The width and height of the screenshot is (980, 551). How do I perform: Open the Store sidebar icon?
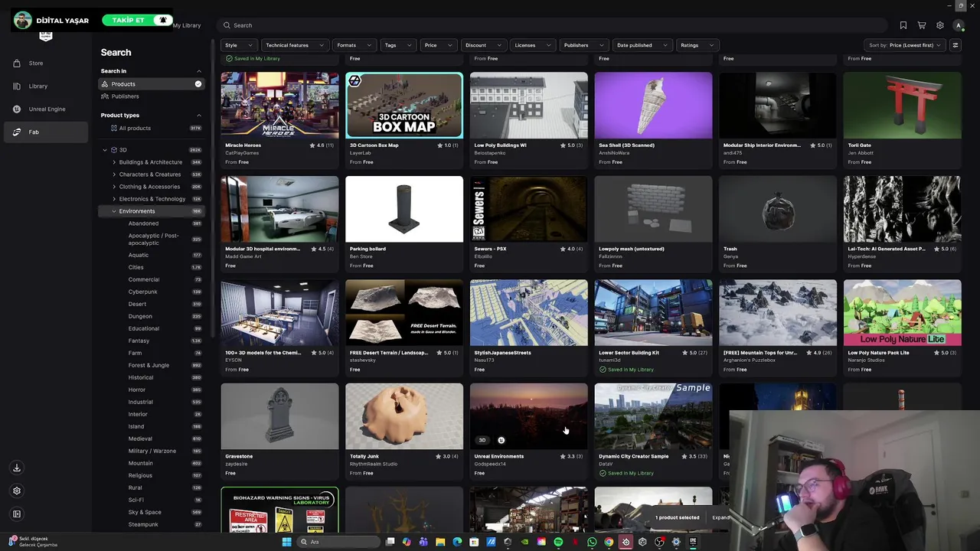[17, 63]
